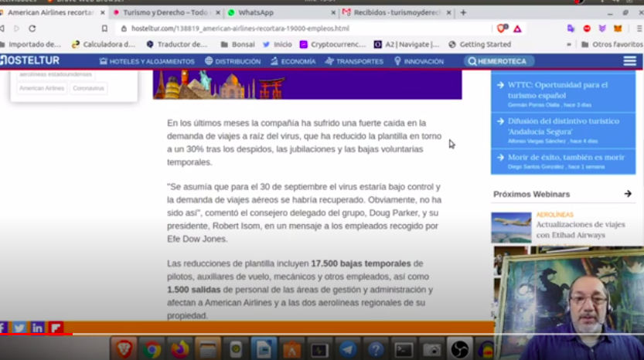This screenshot has width=644, height=360.
Task: Open the Otros favoritos folder
Action: click(x=612, y=44)
